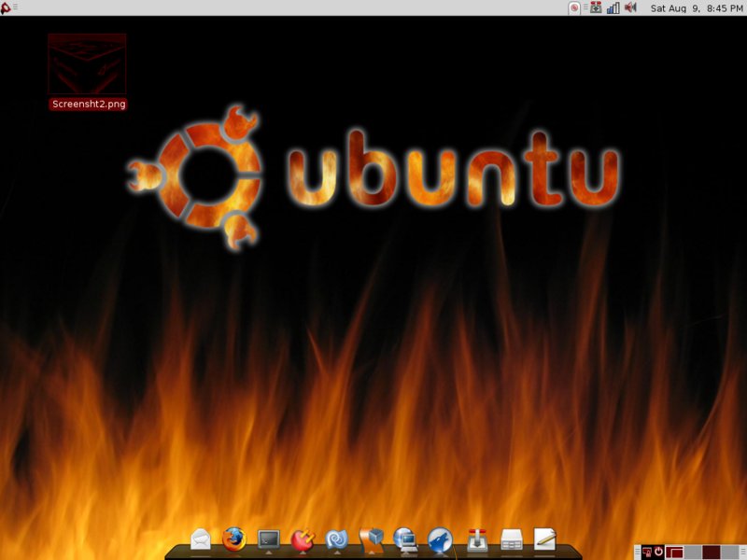Open the main menu icon at top-left

[x=7, y=7]
